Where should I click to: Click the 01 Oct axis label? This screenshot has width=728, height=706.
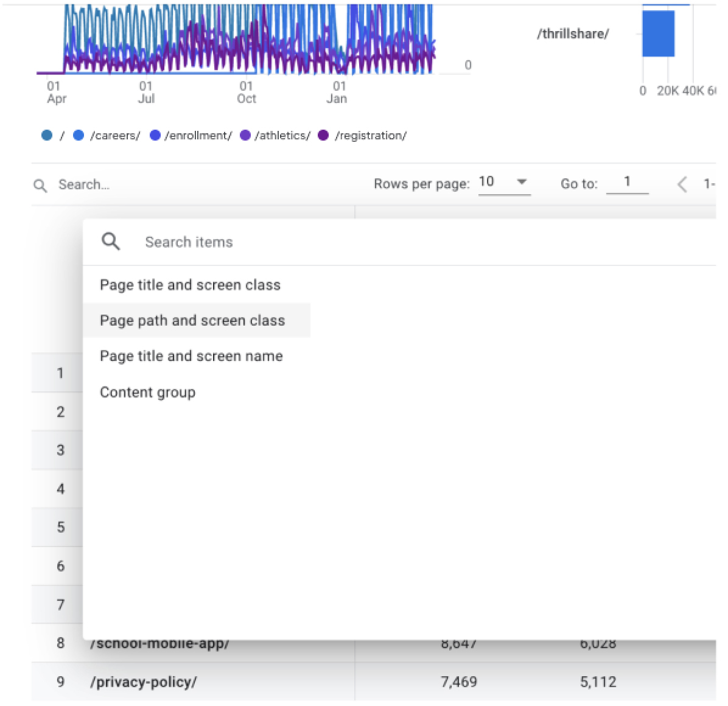(x=247, y=93)
